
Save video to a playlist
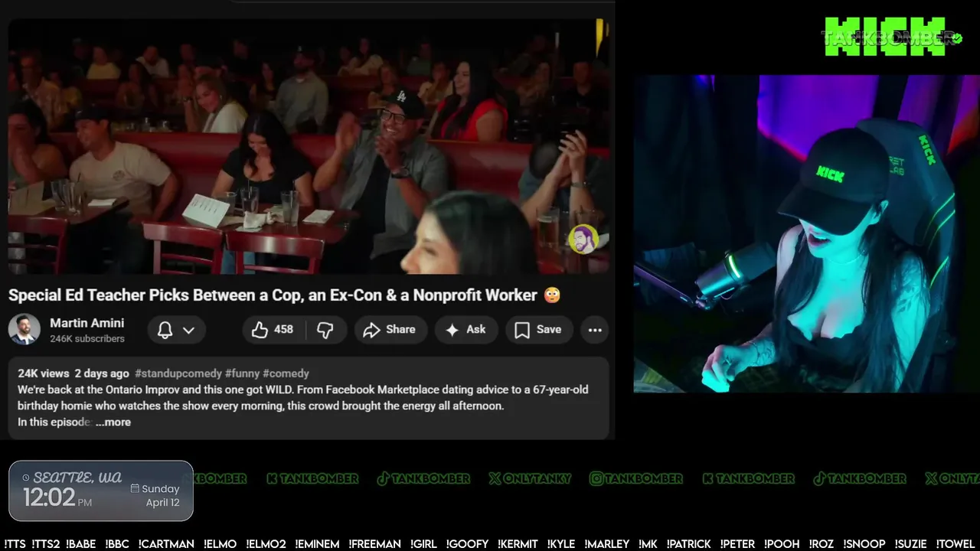(538, 330)
